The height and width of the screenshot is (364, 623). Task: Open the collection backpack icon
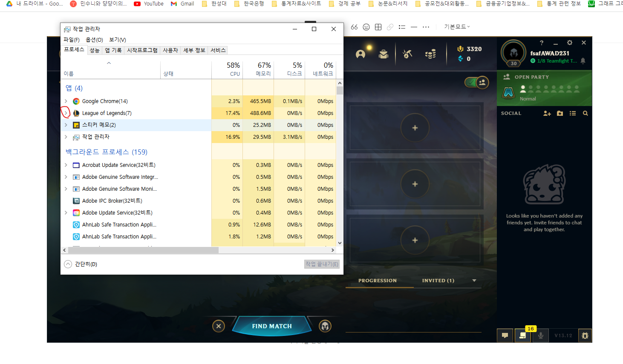[384, 54]
